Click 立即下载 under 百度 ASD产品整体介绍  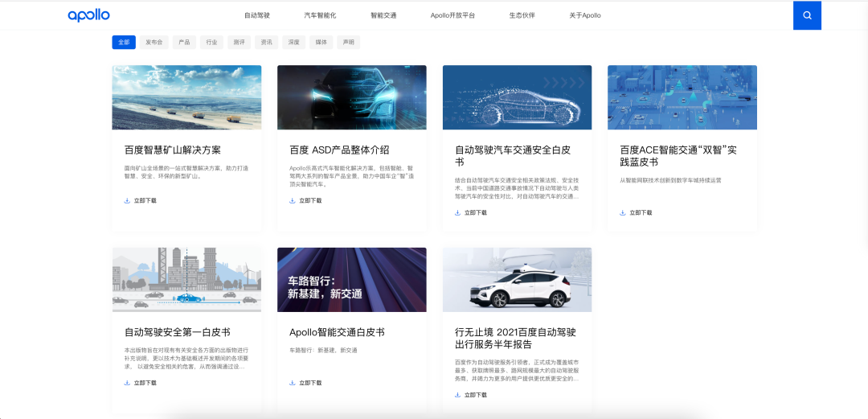310,200
